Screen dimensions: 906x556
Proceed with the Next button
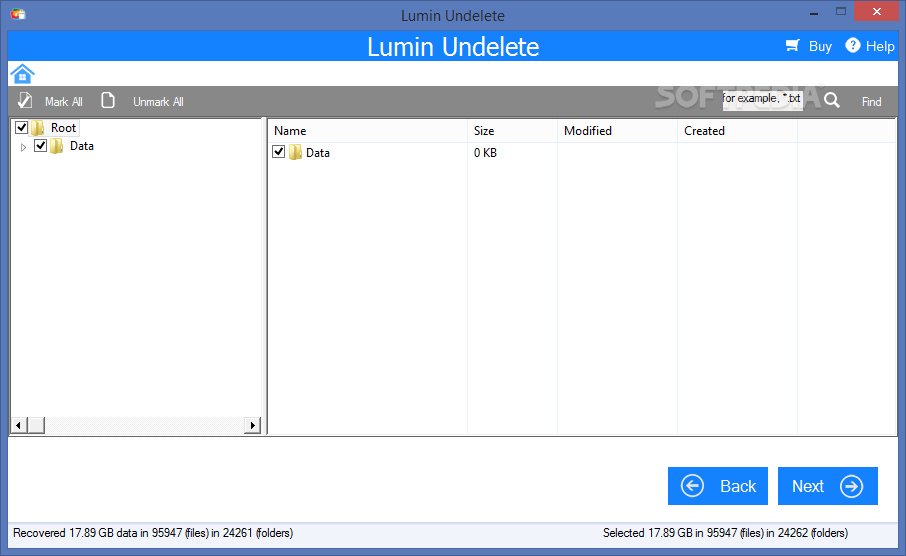[x=827, y=486]
